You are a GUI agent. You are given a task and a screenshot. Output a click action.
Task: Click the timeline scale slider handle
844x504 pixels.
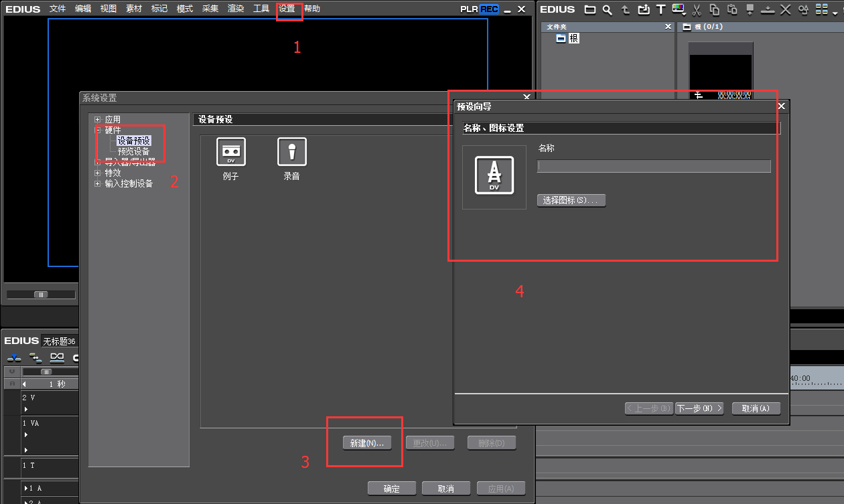tap(46, 371)
